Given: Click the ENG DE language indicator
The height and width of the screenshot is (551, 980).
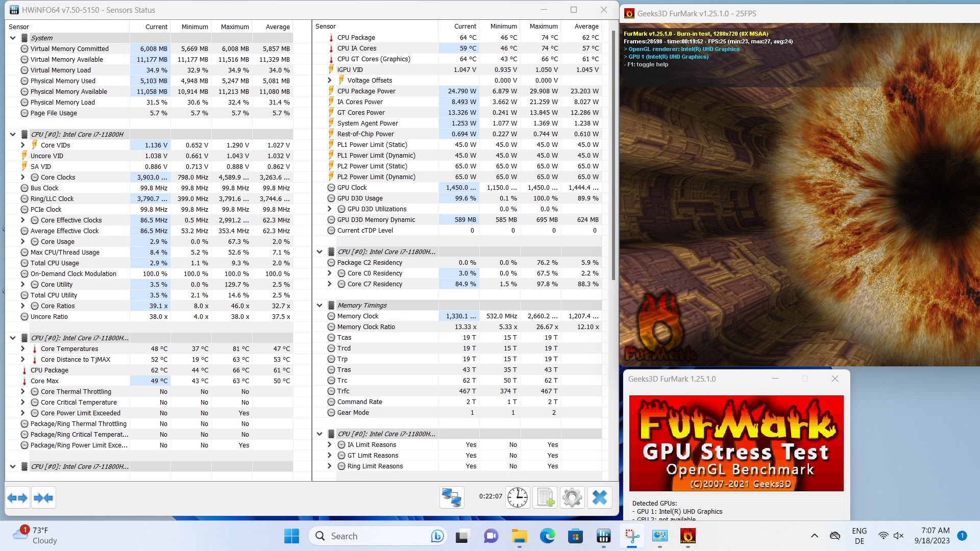Looking at the screenshot, I should click(x=860, y=536).
